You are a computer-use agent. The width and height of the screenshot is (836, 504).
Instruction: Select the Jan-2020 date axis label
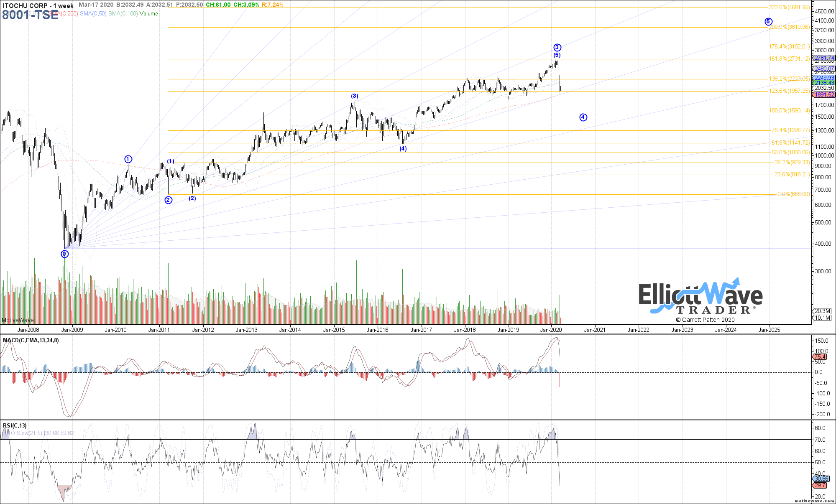(551, 330)
